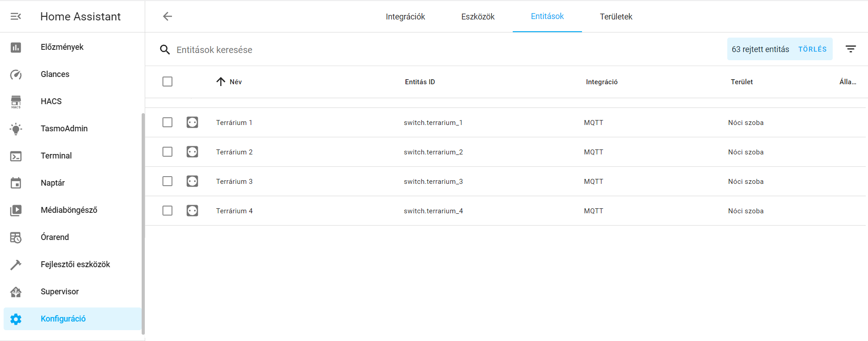Click switch.terrarium_3 entity ID
Image resolution: width=868 pixels, height=341 pixels.
coord(433,182)
